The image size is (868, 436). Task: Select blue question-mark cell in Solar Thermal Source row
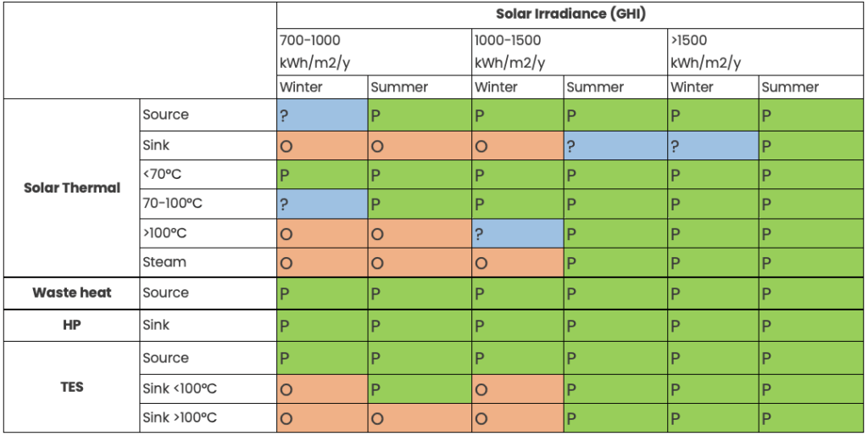click(x=321, y=115)
